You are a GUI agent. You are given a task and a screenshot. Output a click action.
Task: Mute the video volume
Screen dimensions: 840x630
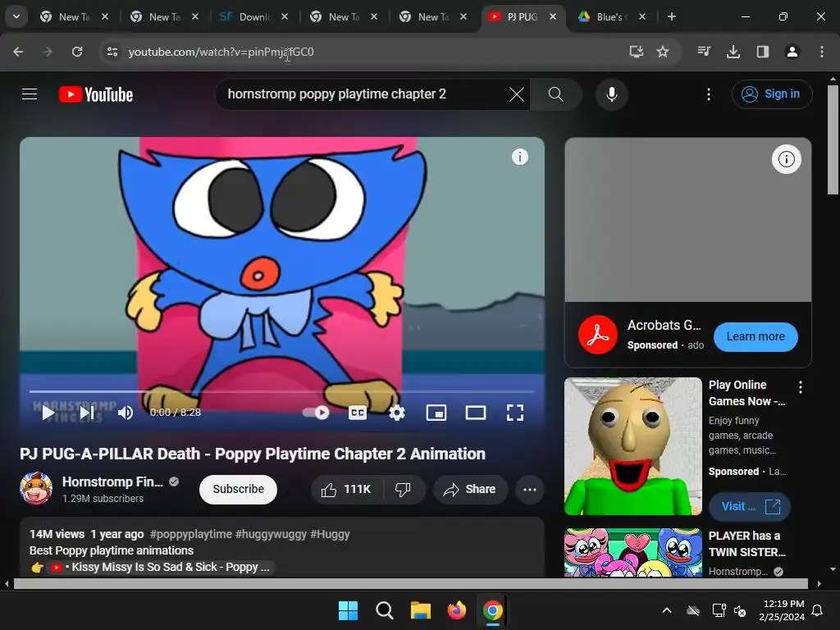126,413
